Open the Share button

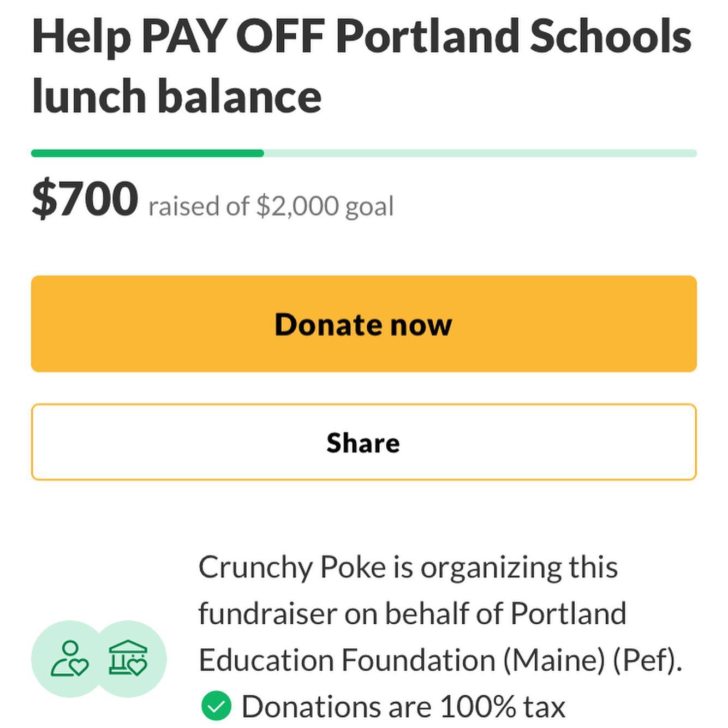[x=364, y=442]
